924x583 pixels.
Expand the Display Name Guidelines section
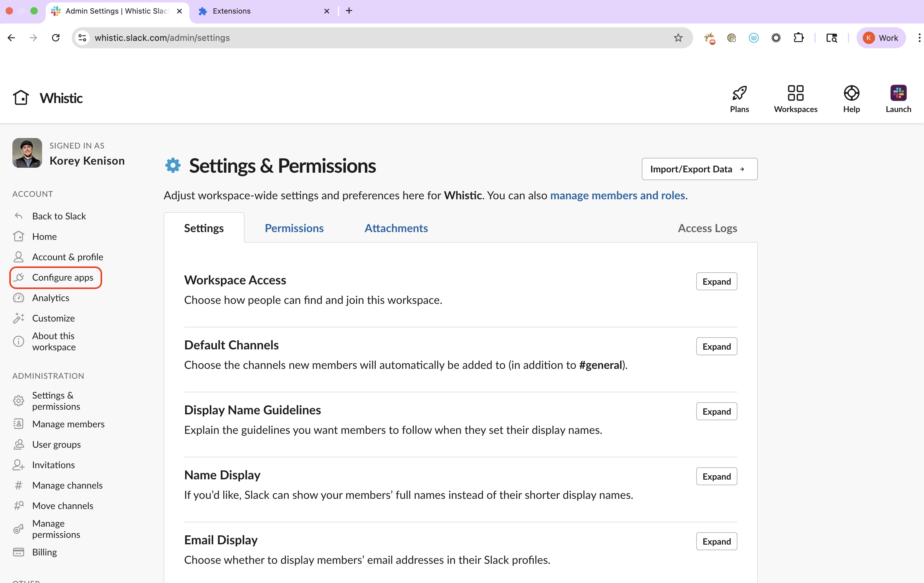(x=716, y=411)
